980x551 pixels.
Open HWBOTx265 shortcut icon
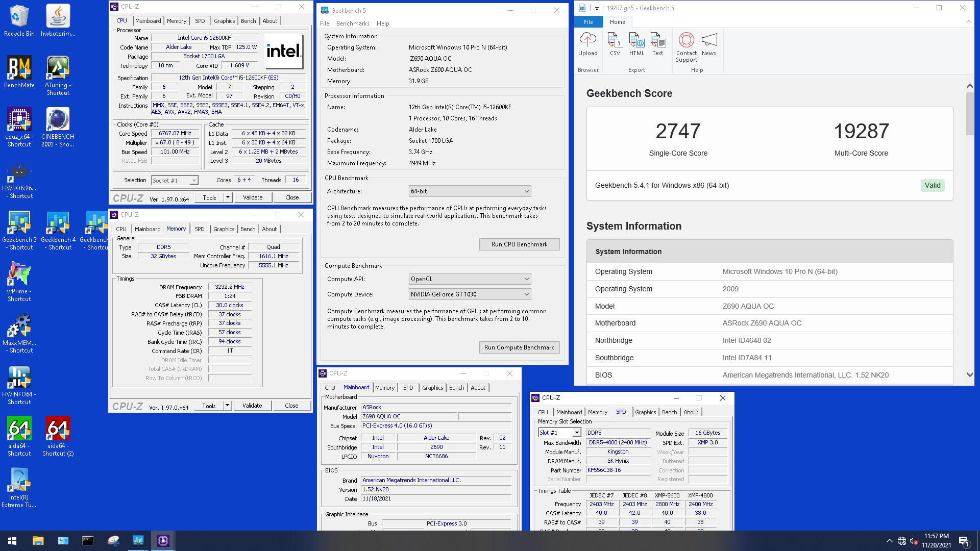[19, 179]
